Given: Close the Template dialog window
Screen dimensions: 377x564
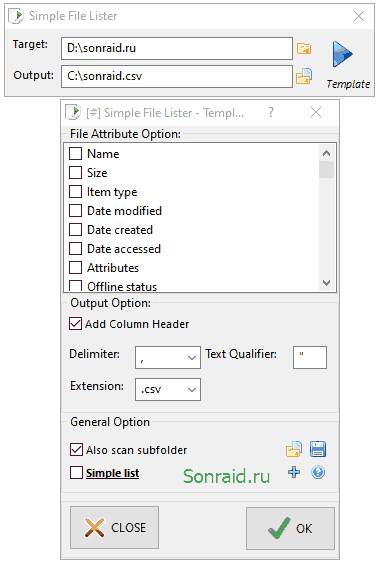Looking at the screenshot, I should point(316,112).
